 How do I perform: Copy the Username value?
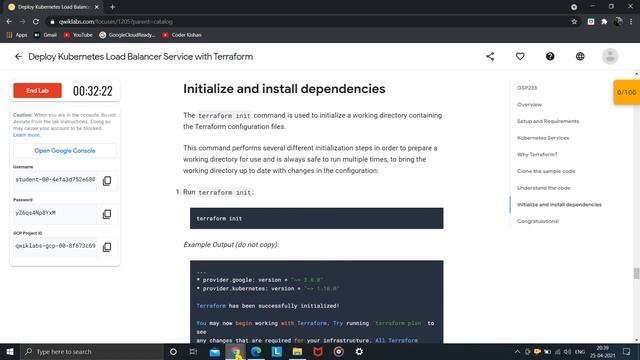coord(107,180)
